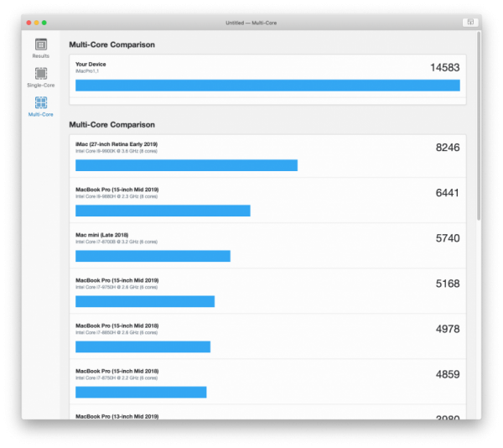The height and width of the screenshot is (448, 503).
Task: Click the blue bar for the 4859 score
Action: 141,392
